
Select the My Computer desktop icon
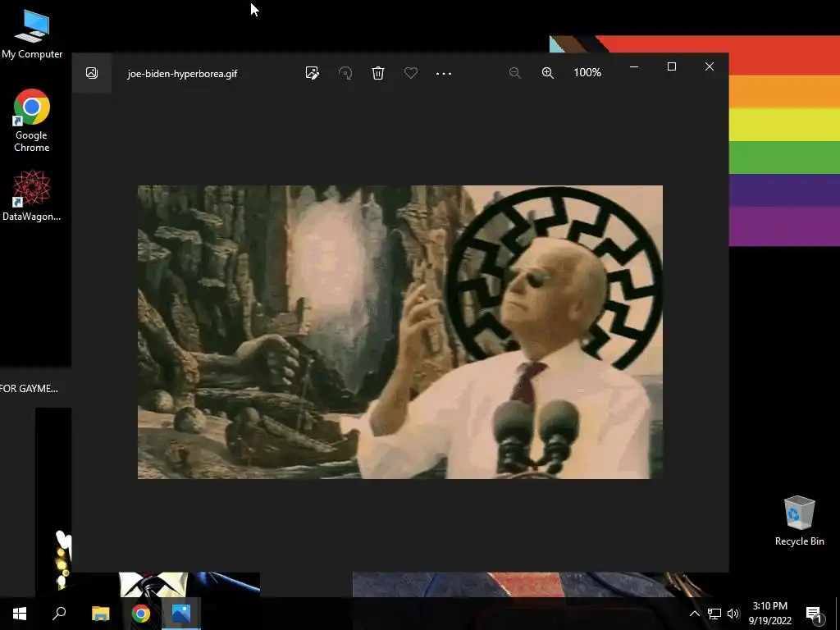[32, 34]
